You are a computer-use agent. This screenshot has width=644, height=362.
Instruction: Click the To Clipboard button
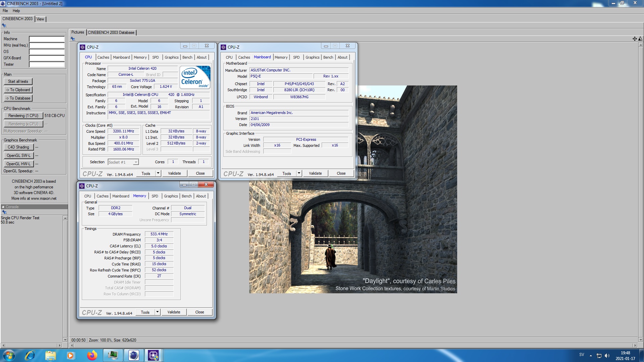18,90
